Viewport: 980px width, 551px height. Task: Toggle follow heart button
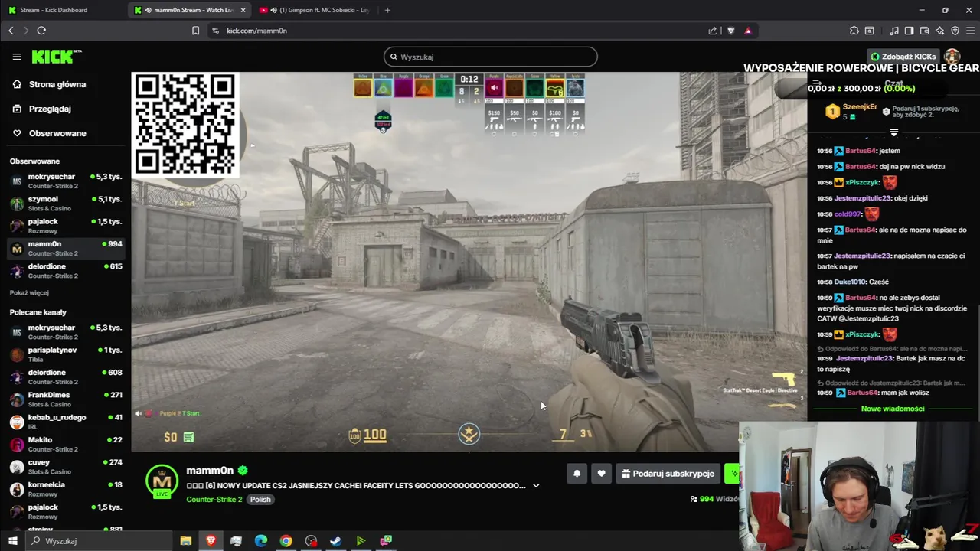click(601, 474)
